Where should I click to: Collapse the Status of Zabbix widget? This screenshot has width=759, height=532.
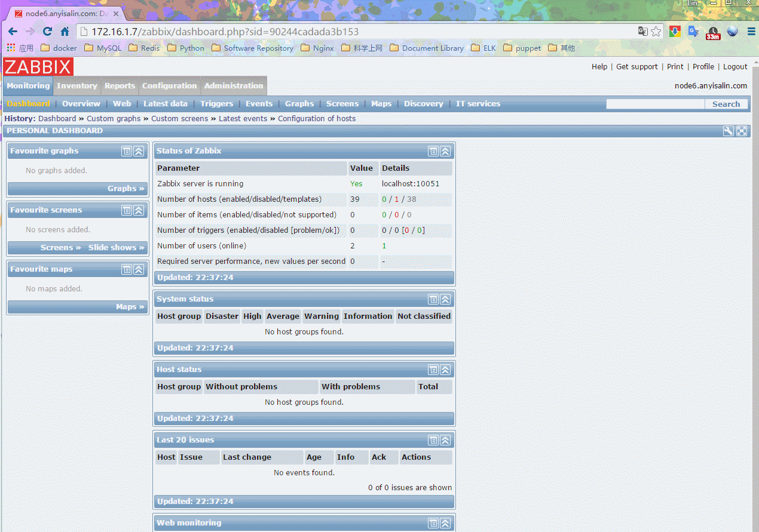[445, 151]
